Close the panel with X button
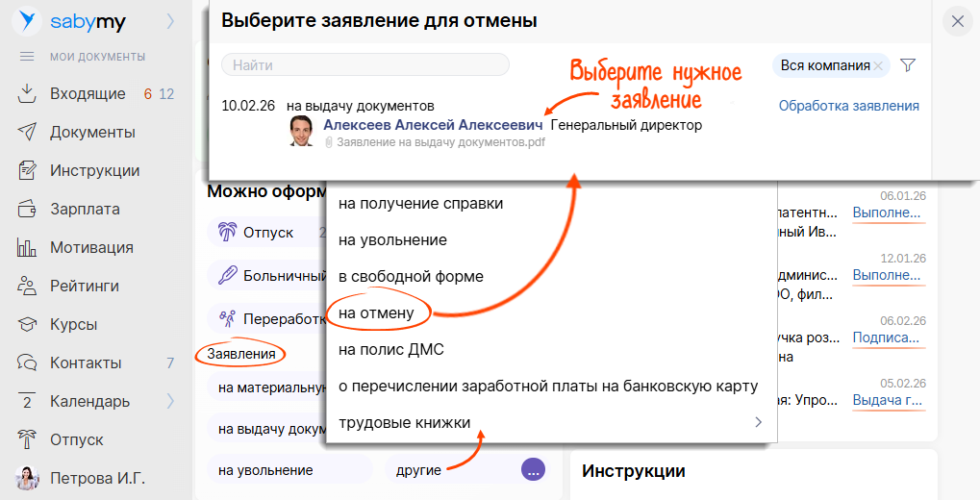The width and height of the screenshot is (980, 500). [957, 21]
